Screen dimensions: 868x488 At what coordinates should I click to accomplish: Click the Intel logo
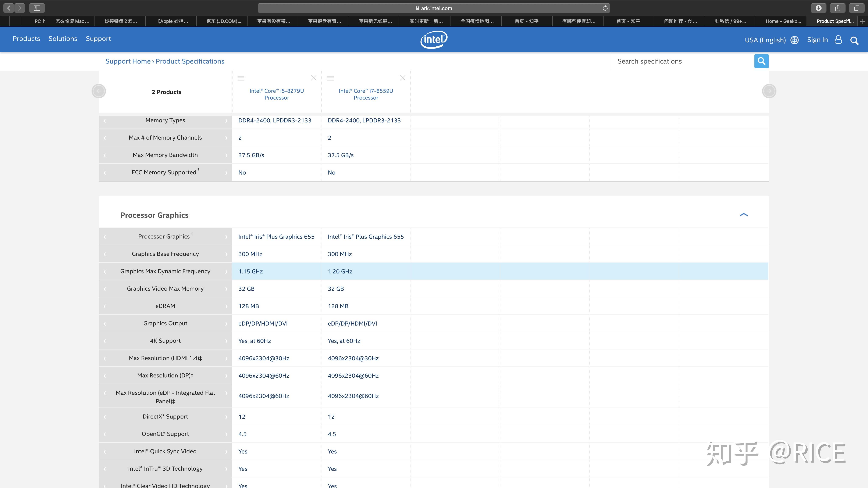pyautogui.click(x=434, y=39)
